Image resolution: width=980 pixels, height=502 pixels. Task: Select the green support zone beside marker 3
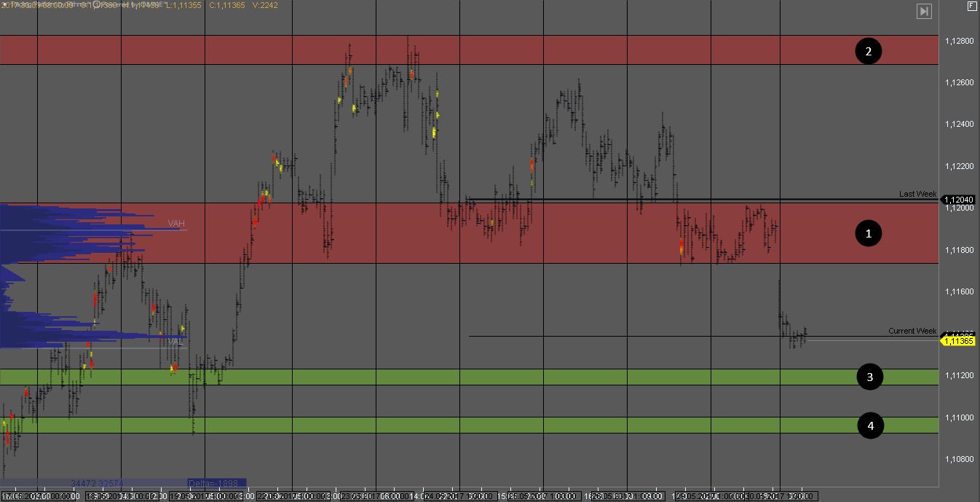coord(469,377)
